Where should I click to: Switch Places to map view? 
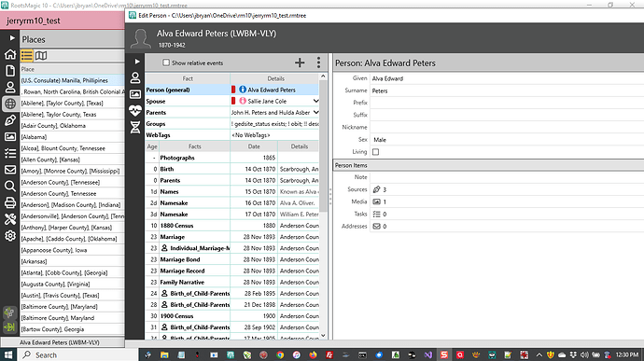pos(41,55)
